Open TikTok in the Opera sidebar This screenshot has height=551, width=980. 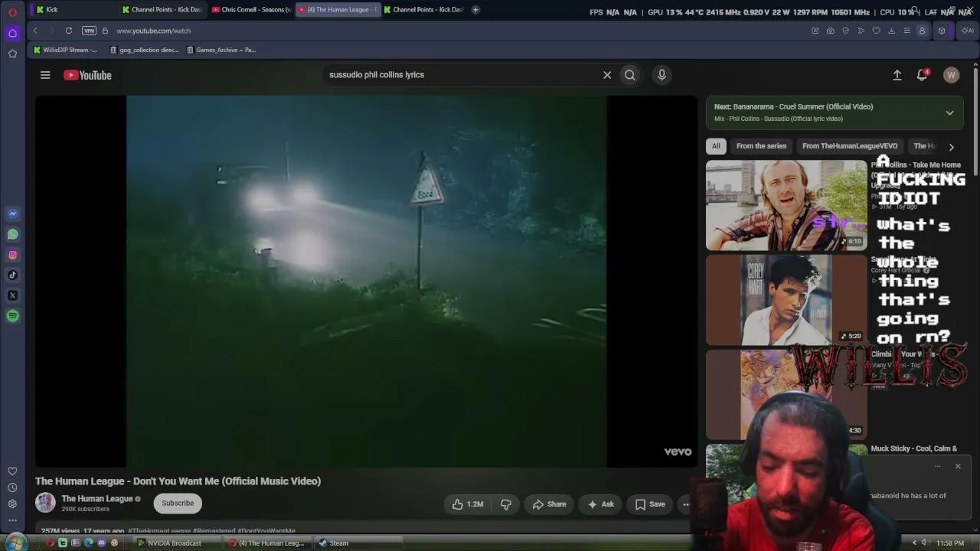click(12, 275)
